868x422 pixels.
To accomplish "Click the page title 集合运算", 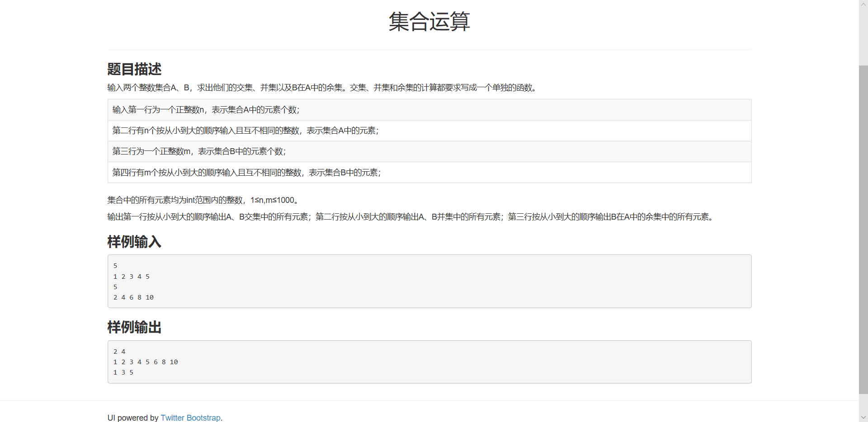I will (x=429, y=22).
